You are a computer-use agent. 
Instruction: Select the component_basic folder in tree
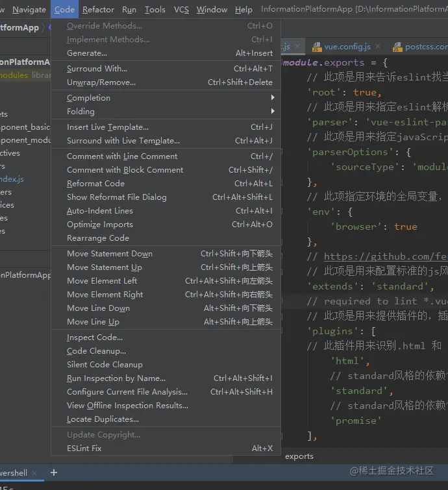pos(25,127)
